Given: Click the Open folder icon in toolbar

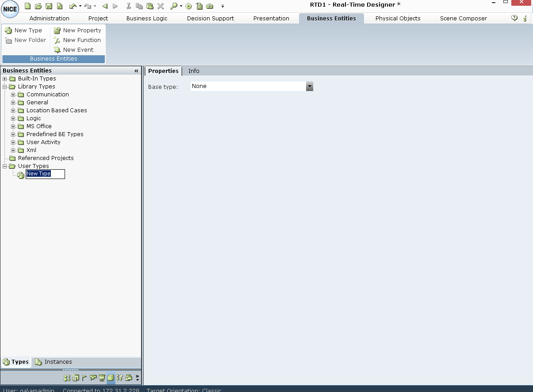Looking at the screenshot, I should (x=38, y=6).
